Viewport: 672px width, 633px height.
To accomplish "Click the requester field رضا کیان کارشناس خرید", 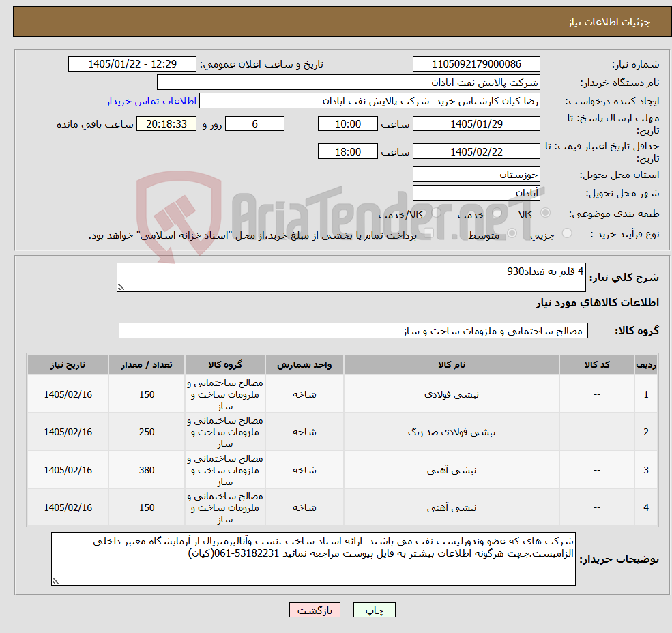I will [369, 101].
